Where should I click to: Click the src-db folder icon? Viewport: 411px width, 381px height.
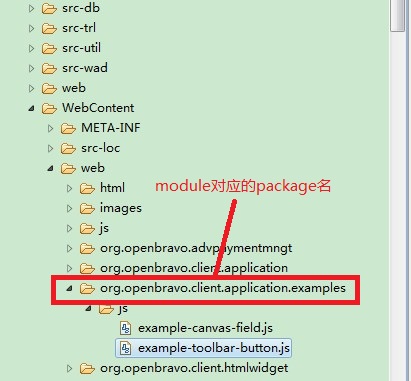coord(49,8)
